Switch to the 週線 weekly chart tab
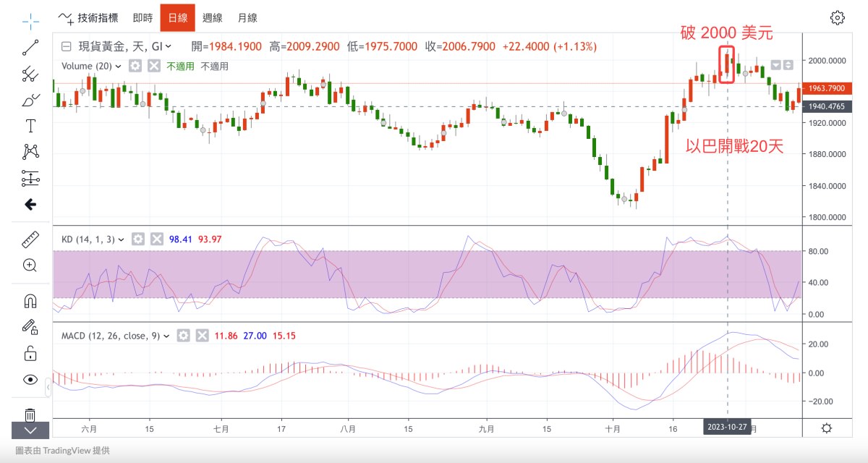The height and width of the screenshot is (463, 868). [213, 17]
